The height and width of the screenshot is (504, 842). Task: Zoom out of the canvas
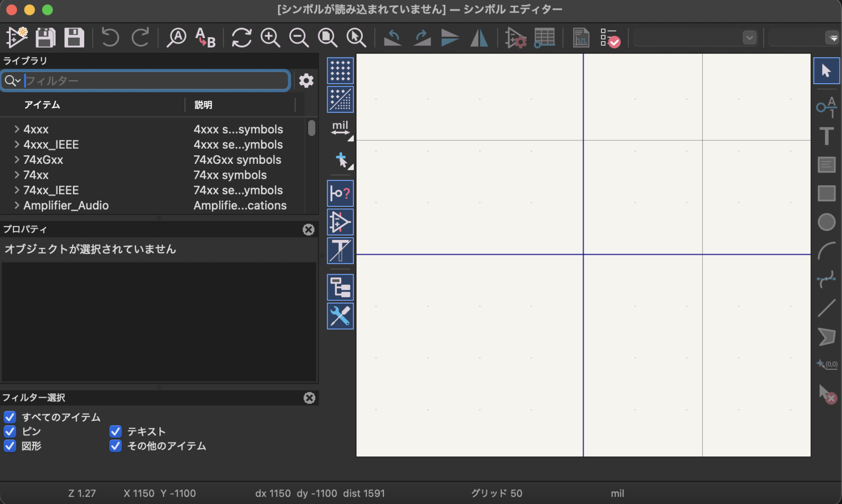(x=299, y=38)
